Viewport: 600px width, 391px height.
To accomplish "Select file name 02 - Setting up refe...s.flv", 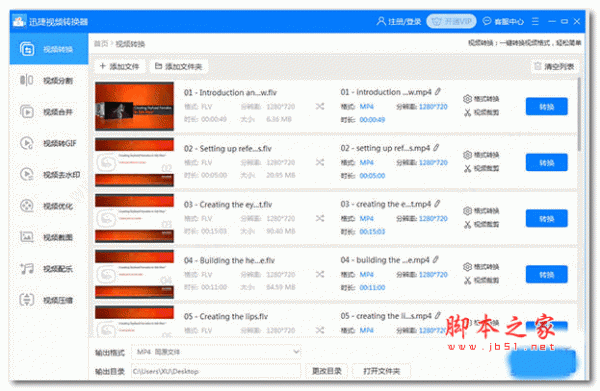I will click(x=228, y=148).
